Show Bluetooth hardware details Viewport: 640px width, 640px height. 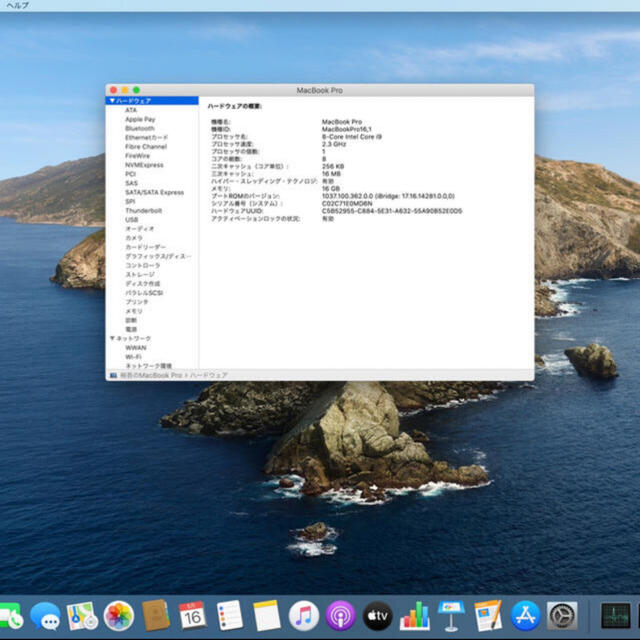coord(140,128)
